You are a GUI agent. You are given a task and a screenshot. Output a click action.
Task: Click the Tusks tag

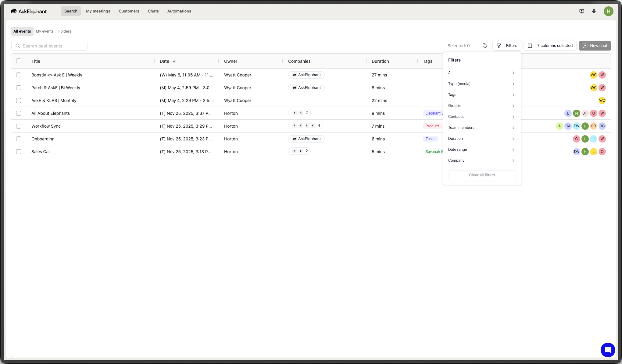tap(431, 139)
